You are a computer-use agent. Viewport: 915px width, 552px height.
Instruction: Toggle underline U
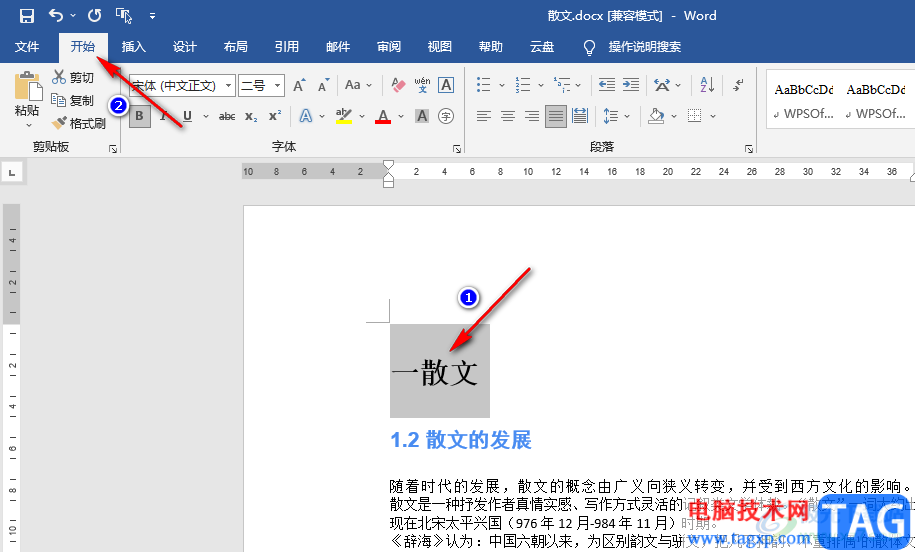[x=187, y=116]
